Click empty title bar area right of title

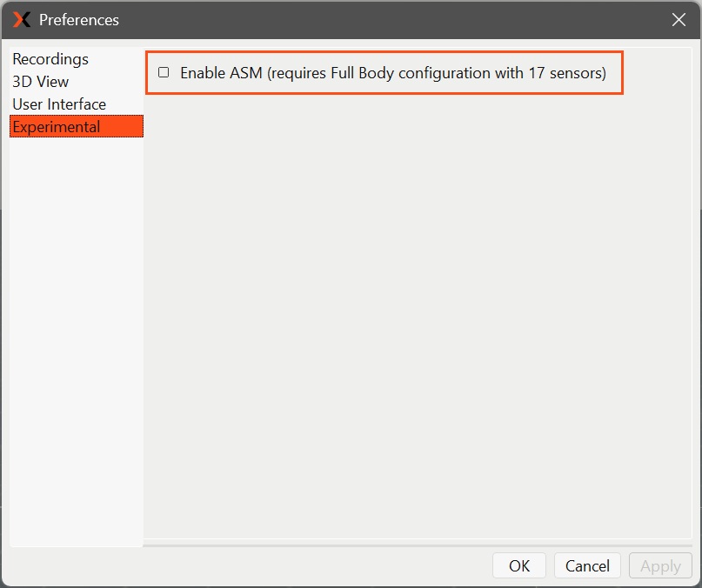391,19
